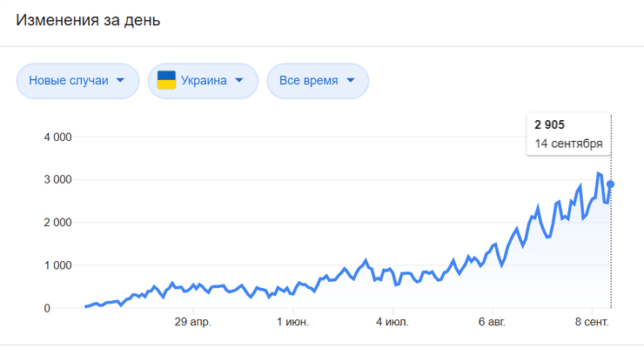Screen dimensions: 644x355
Task: Click the arrow on Новые случаи selector
Action: (x=121, y=81)
